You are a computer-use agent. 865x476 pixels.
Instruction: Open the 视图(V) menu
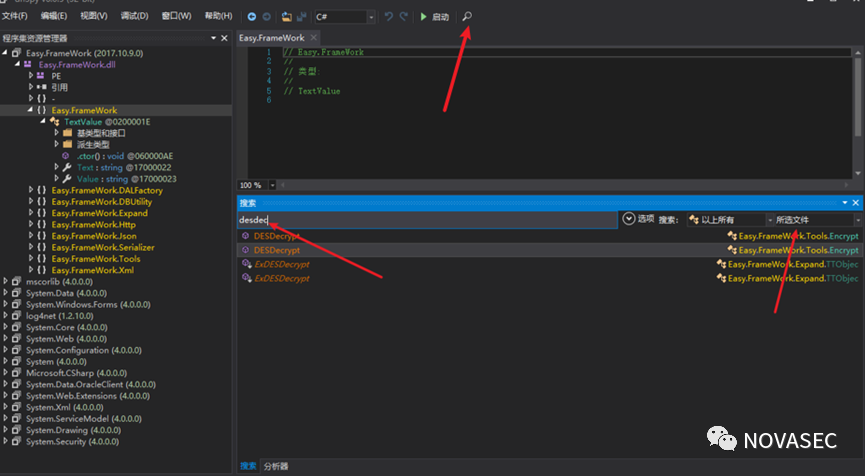[x=94, y=16]
